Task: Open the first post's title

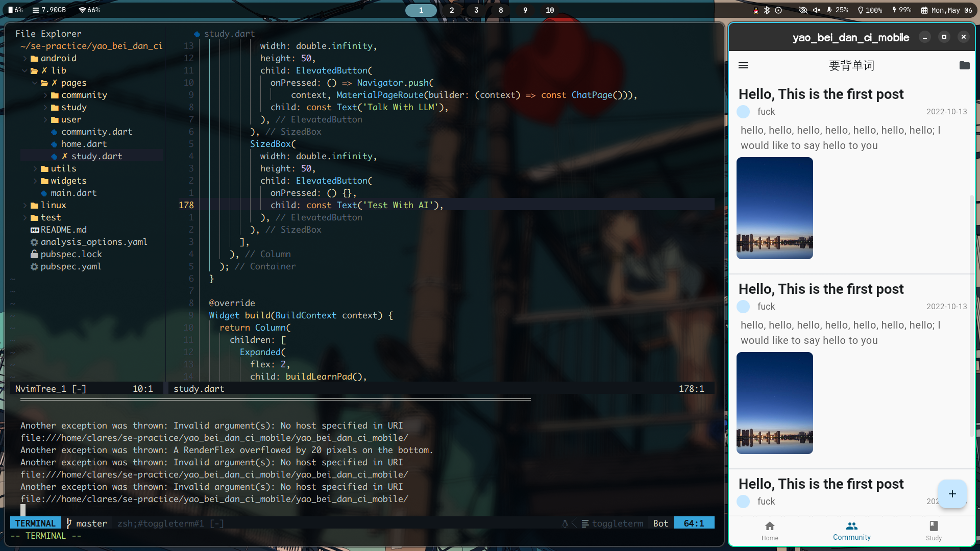Action: 821,94
